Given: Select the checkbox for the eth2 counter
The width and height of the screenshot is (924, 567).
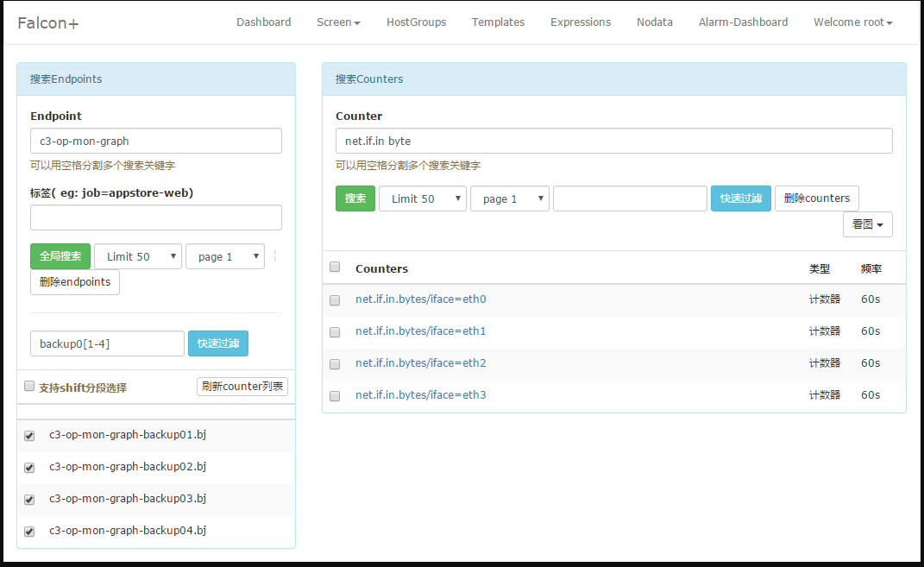Looking at the screenshot, I should point(335,364).
